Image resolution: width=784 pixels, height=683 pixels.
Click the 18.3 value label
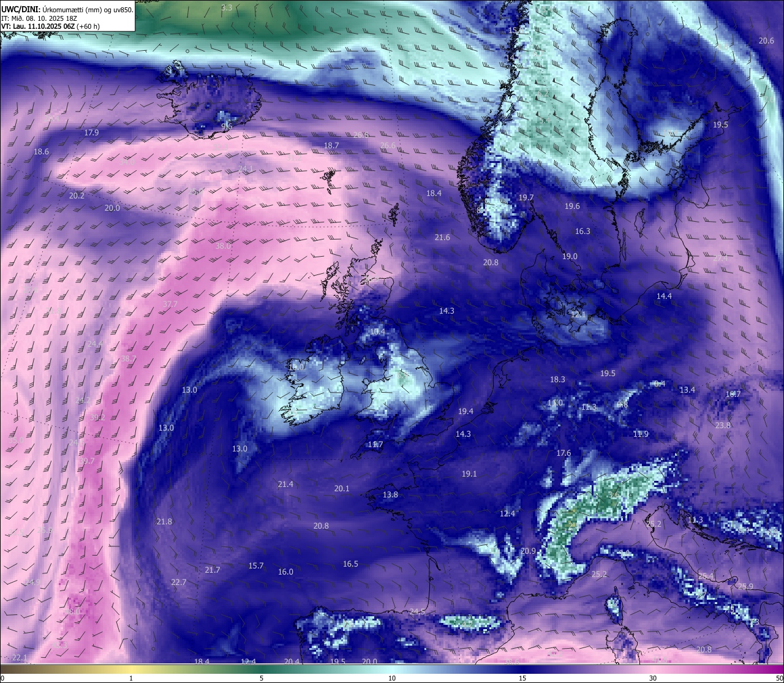point(557,379)
